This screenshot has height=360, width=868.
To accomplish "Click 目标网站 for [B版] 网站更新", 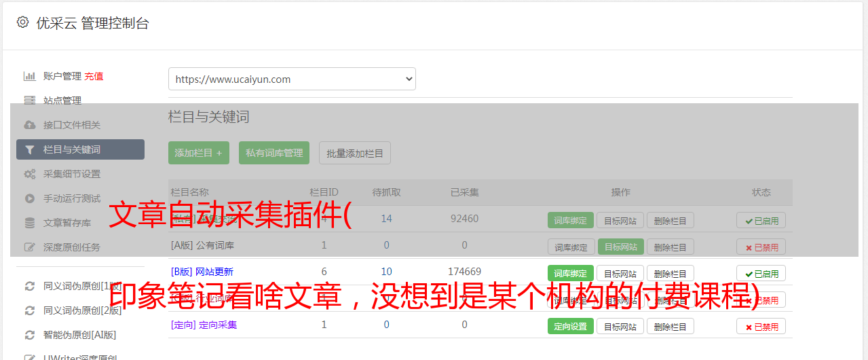I will tap(620, 273).
